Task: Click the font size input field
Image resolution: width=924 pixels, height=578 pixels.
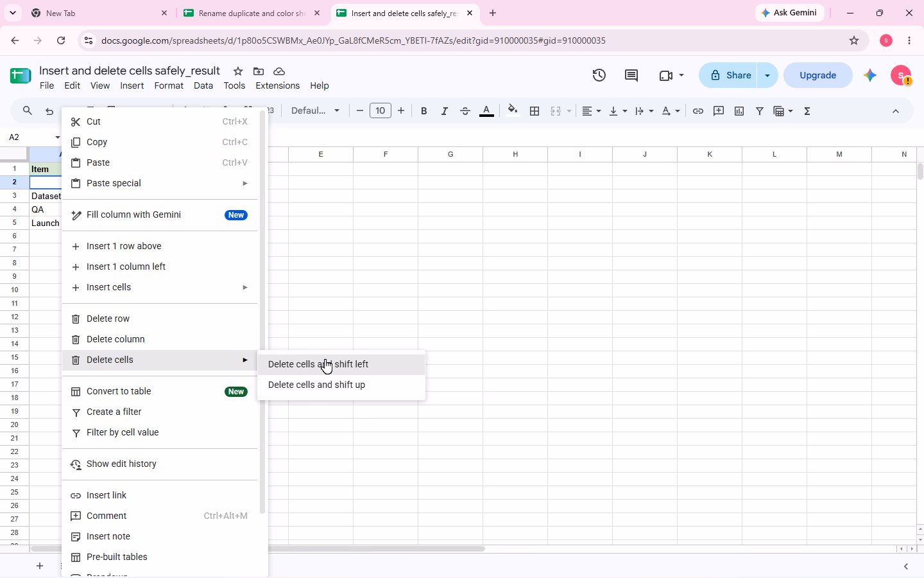Action: 381,111
